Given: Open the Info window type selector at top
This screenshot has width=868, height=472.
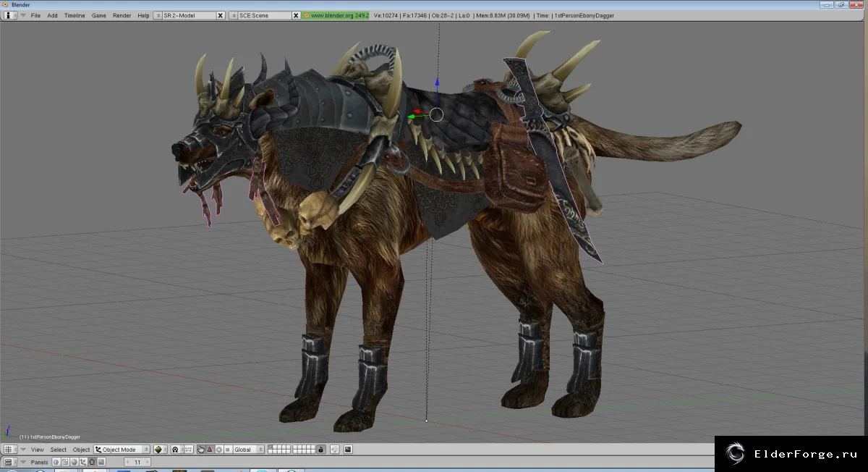Looking at the screenshot, I should (x=11, y=15).
